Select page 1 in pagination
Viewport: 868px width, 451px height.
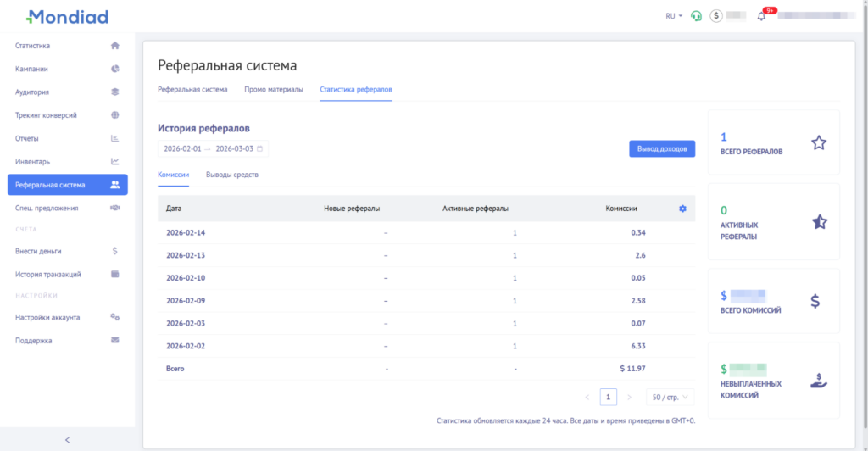(608, 397)
